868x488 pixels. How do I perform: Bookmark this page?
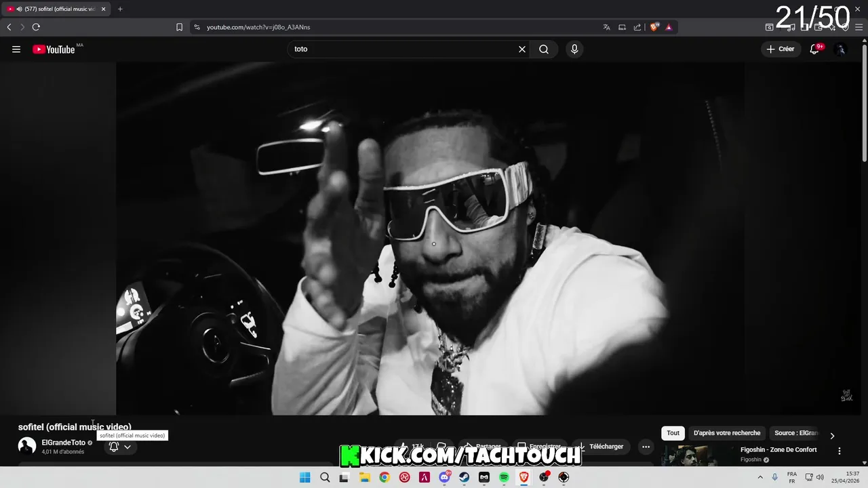click(x=179, y=27)
